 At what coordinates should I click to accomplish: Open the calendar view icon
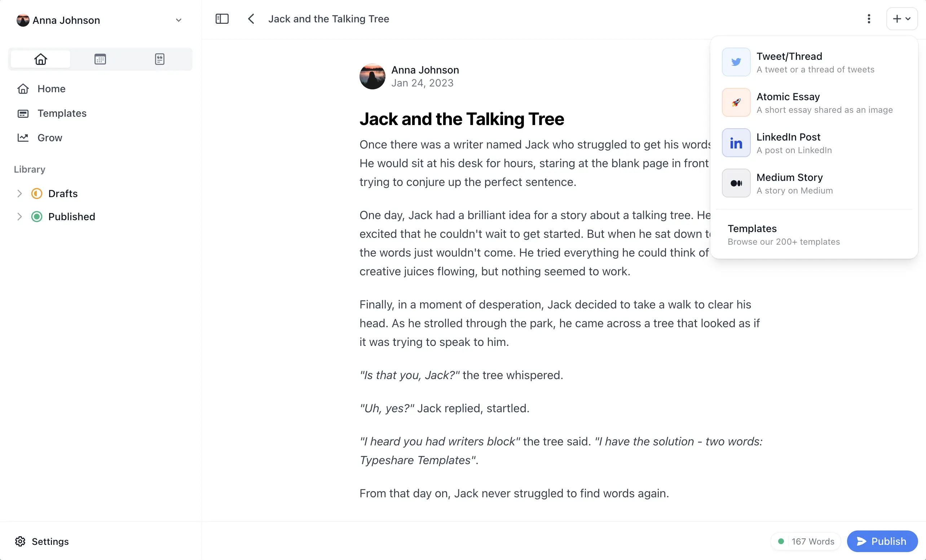(100, 59)
